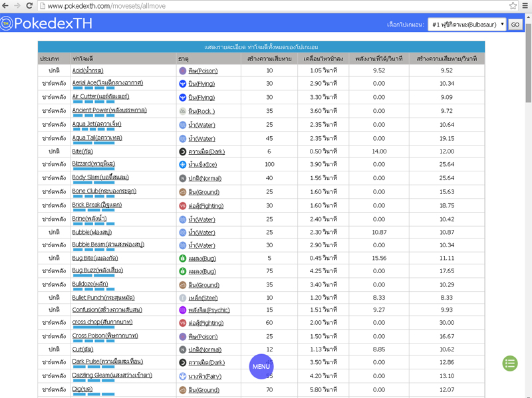Click the GO button

[515, 25]
